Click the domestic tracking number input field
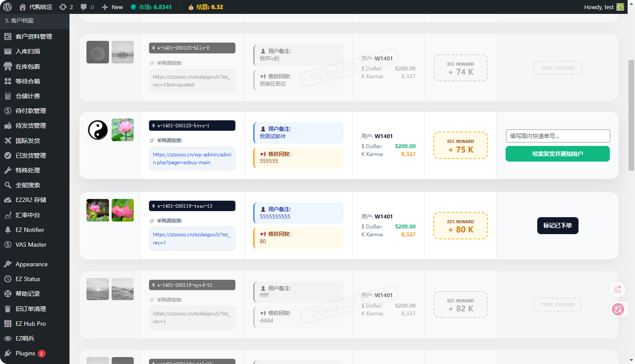Screen dimensions: 635x364 [x=558, y=136]
